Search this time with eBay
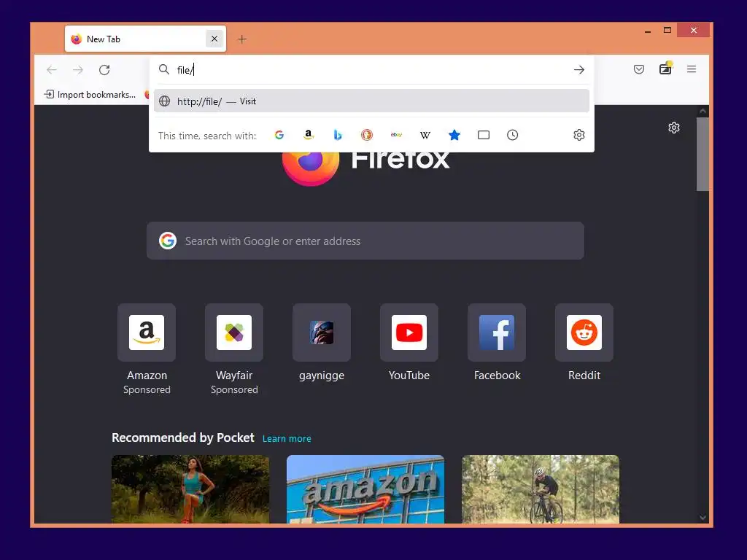 (x=396, y=135)
